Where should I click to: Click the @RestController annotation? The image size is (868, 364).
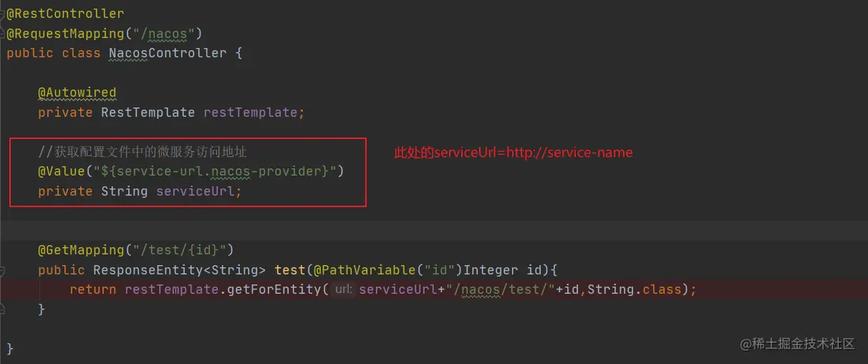point(65,14)
